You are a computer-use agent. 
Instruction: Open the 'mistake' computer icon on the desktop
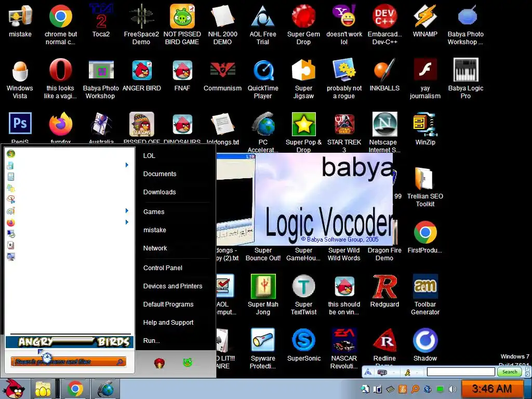tap(20, 16)
